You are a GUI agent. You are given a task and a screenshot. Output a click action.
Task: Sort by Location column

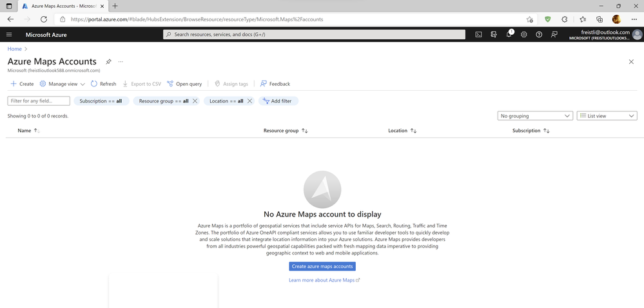coord(402,131)
